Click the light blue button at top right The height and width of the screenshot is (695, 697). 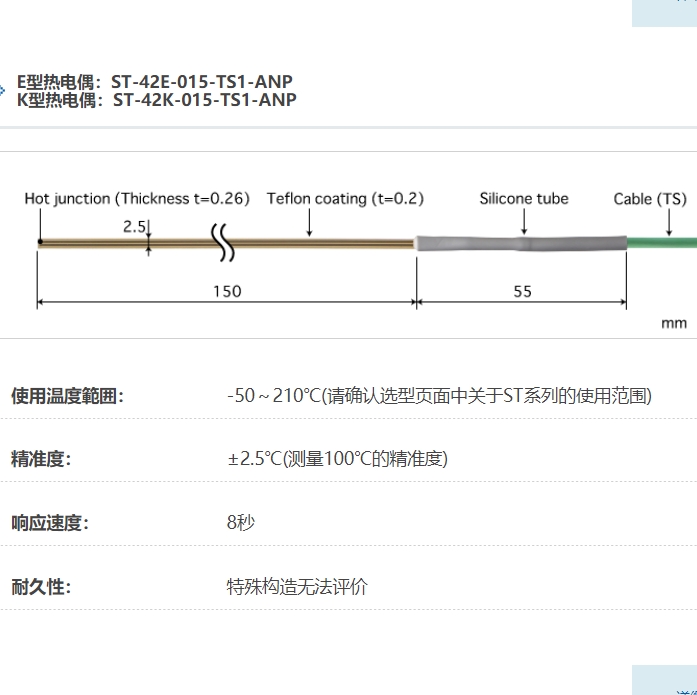pos(664,13)
